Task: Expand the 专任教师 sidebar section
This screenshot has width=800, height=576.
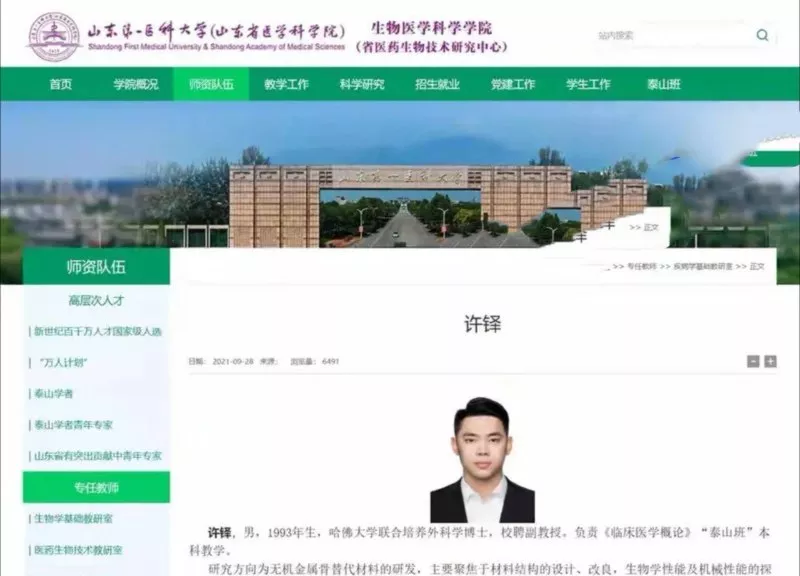Action: (96, 488)
